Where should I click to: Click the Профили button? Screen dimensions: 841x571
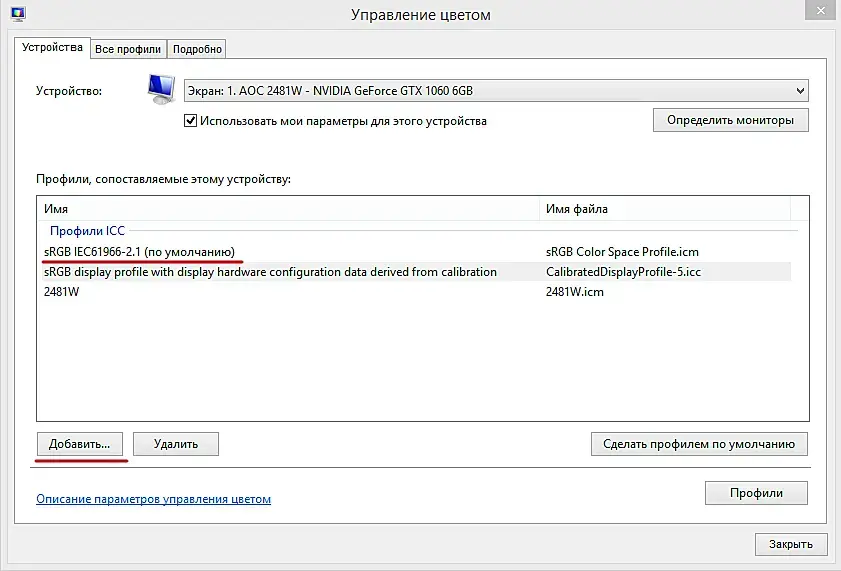[x=756, y=493]
